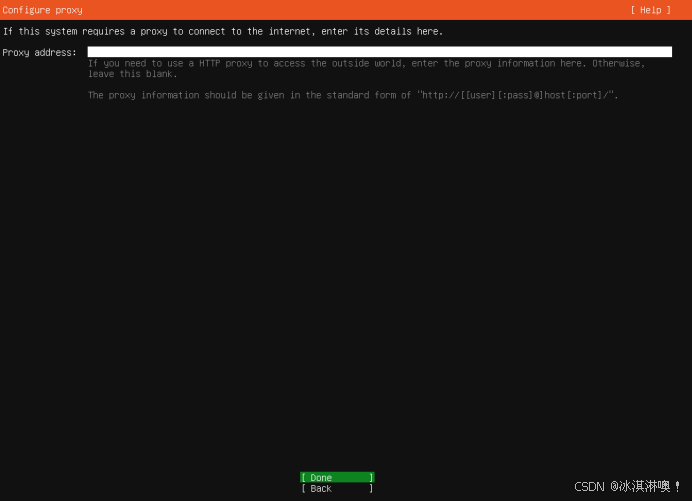The height and width of the screenshot is (501, 692).
Task: Click the proxy format example URL text
Action: tap(516, 95)
